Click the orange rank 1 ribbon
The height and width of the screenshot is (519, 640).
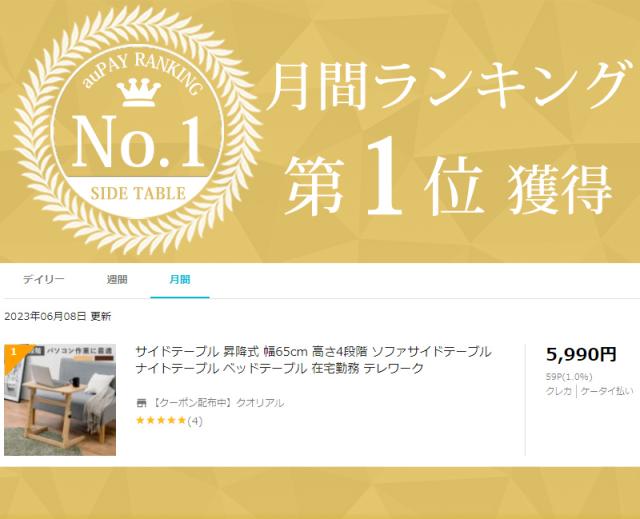[x=16, y=353]
